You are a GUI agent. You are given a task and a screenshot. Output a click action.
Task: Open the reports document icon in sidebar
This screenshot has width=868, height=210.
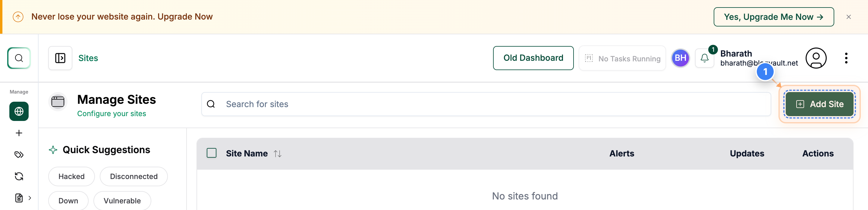(19, 198)
